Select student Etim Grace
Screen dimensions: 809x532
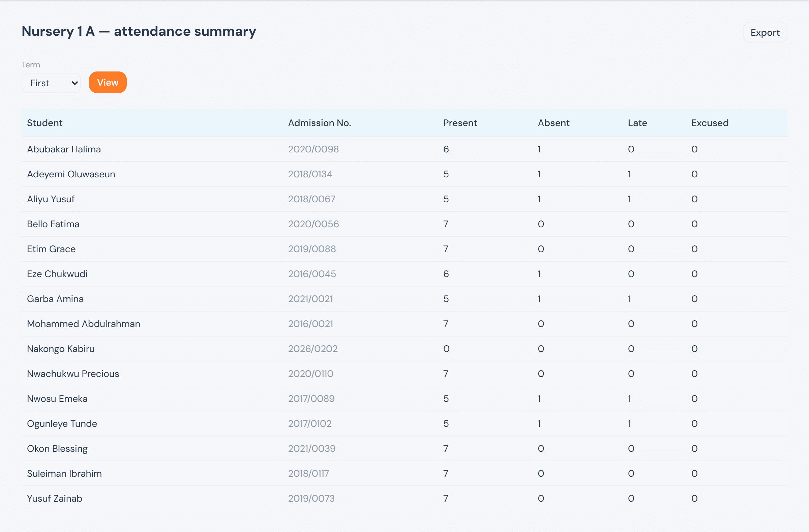51,249
